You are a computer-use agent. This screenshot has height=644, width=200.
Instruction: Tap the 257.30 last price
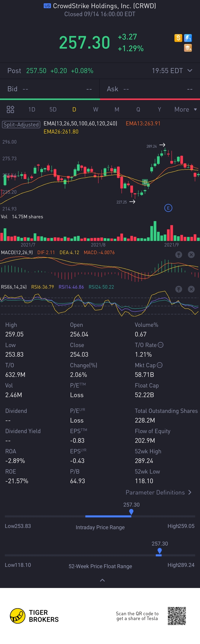coord(84,42)
